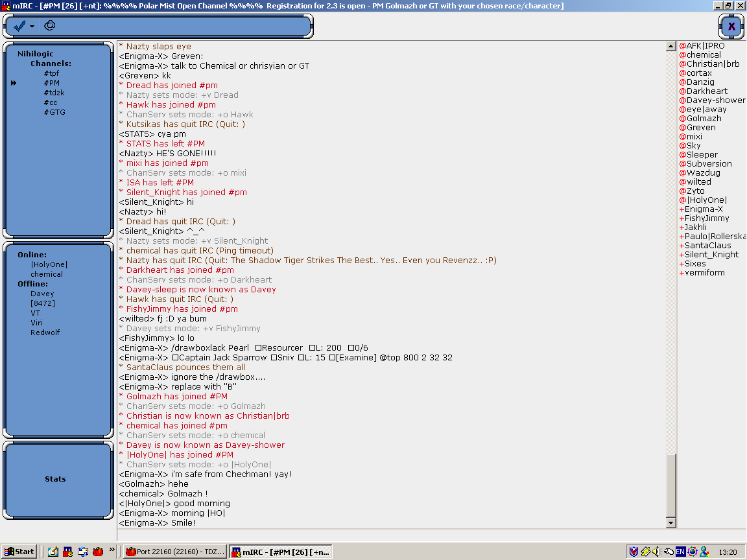This screenshot has width=747, height=560.
Task: Click the antivirus shield tray icon
Action: point(634,552)
